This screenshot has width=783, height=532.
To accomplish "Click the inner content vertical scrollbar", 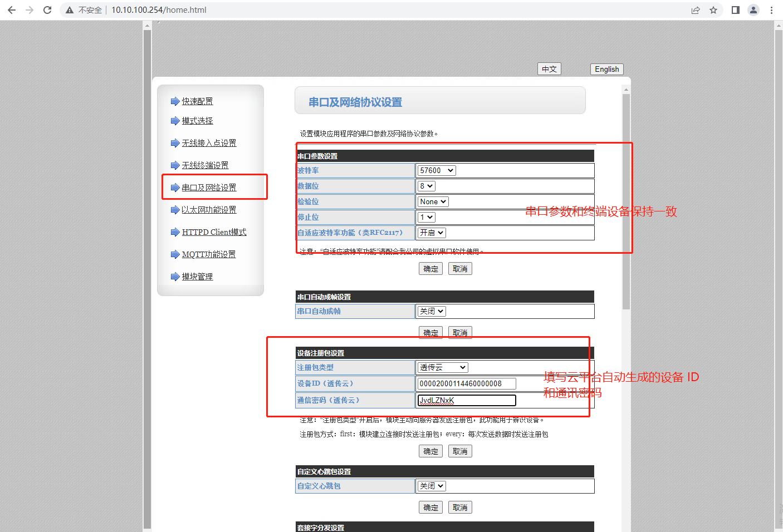I will coord(626,200).
